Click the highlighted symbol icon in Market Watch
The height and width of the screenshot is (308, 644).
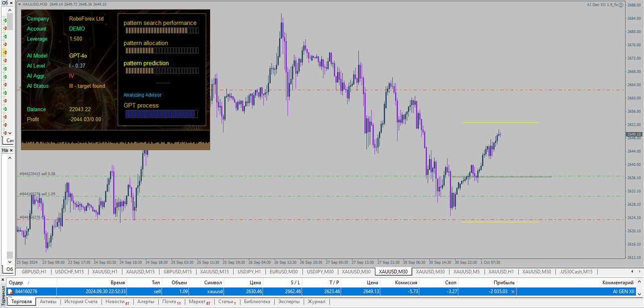click(5, 52)
